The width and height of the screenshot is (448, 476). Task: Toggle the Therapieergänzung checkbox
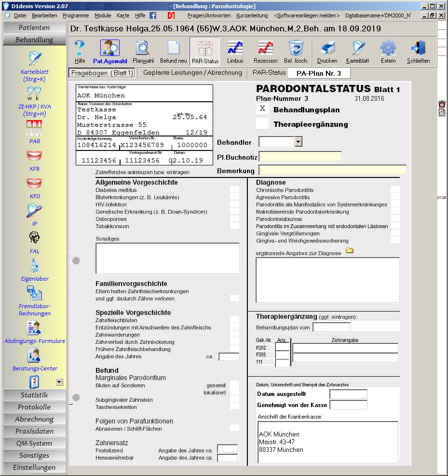tap(262, 123)
